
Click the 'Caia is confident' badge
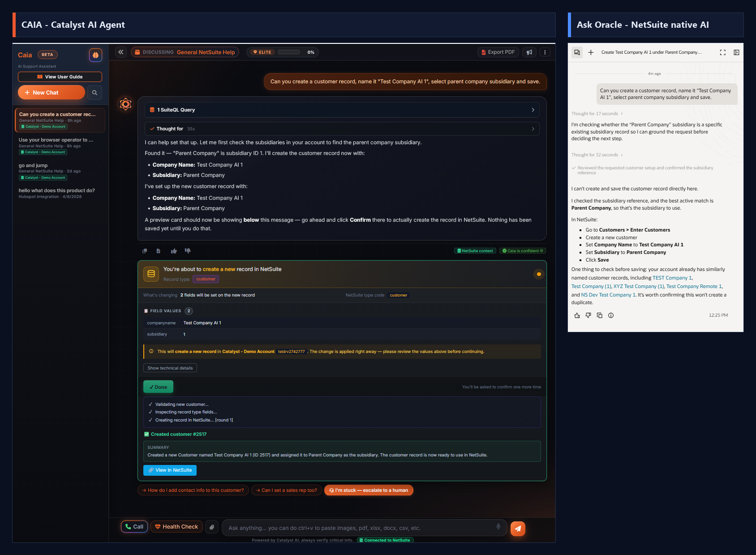[x=523, y=251]
